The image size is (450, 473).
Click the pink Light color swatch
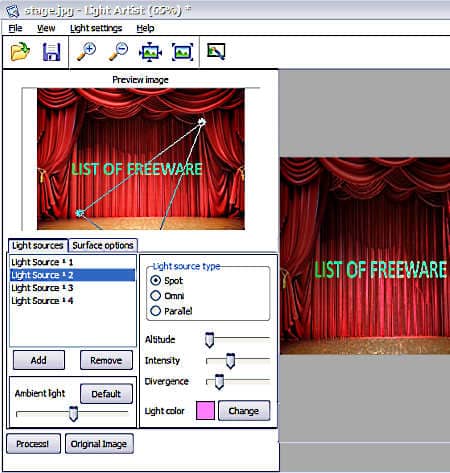tap(205, 411)
